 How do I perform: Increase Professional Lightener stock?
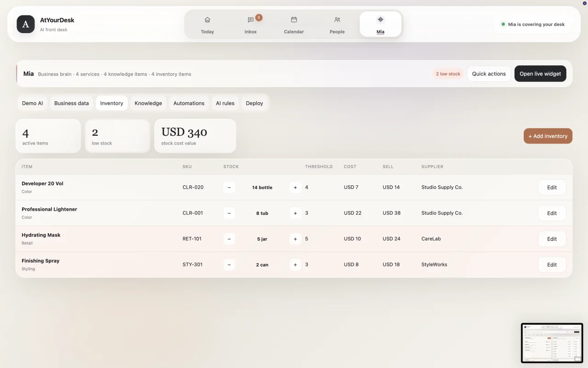coord(295,213)
